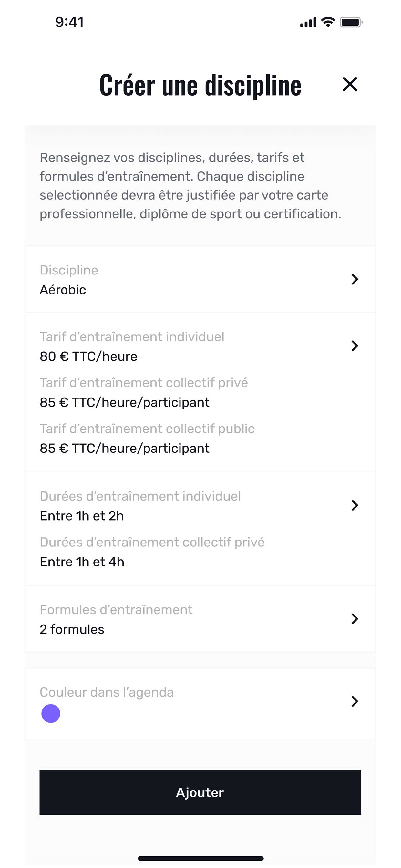Open the 2 formules entry

(x=72, y=629)
